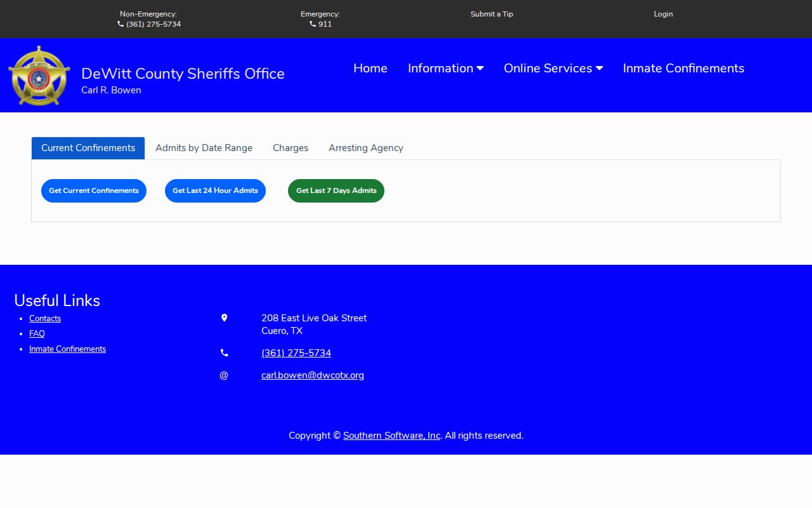Click the 911 emergency number
The width and height of the screenshot is (812, 508).
pos(325,24)
